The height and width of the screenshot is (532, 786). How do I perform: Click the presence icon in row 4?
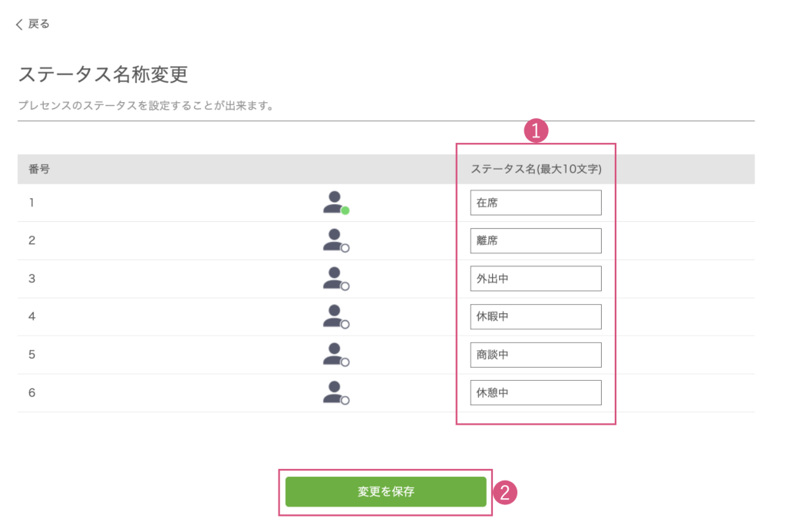coord(335,317)
